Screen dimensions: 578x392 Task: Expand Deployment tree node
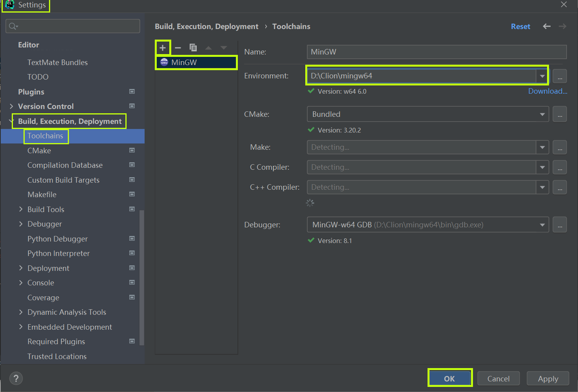point(21,268)
